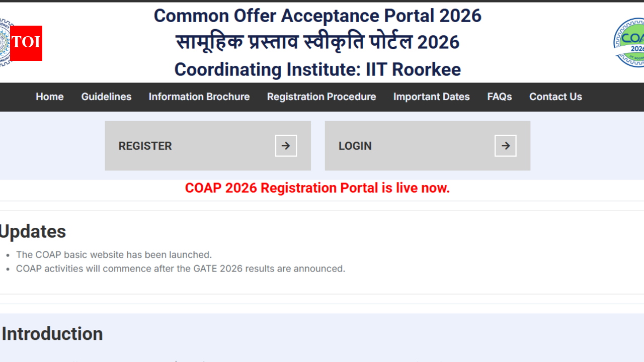Check the Important Dates section

pos(431,97)
